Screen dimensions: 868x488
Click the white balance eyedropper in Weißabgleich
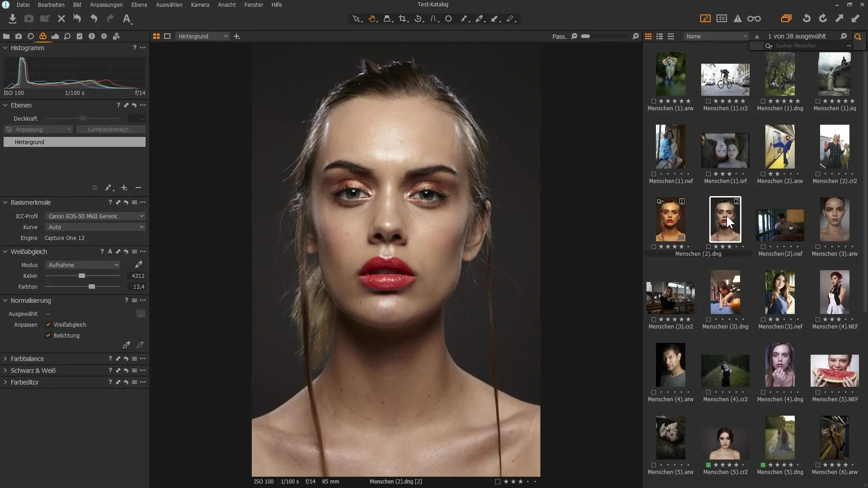point(139,265)
